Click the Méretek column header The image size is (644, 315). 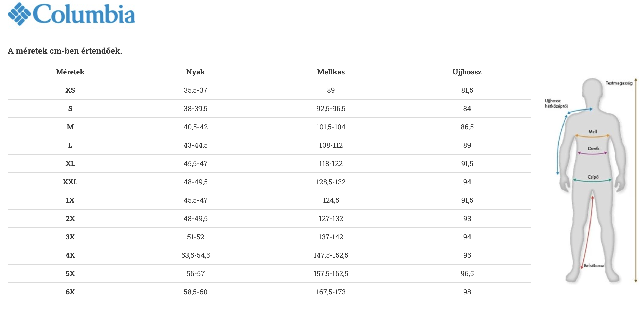click(x=70, y=72)
